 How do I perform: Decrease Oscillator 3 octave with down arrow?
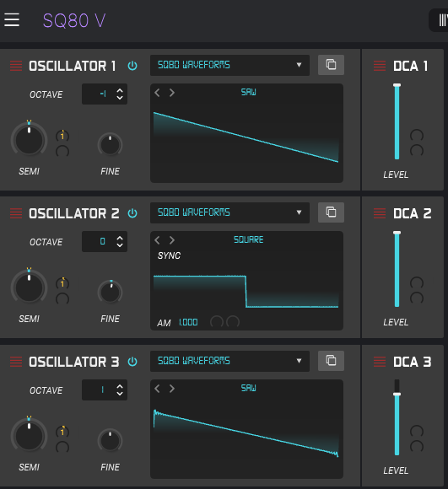tap(120, 394)
